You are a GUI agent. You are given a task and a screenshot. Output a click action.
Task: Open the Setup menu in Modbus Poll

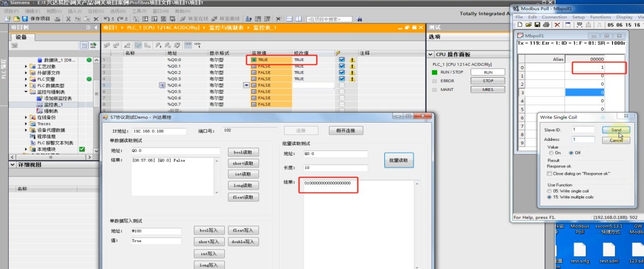[578, 17]
